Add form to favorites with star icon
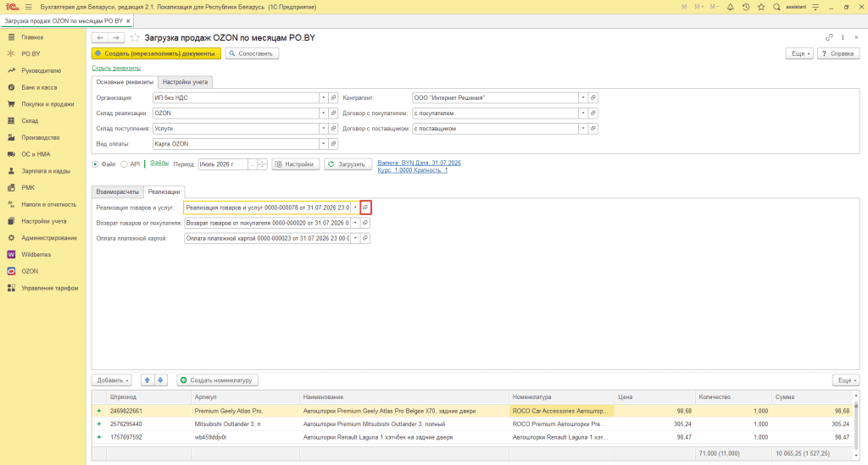Viewport: 868px width, 465px height. (x=135, y=37)
